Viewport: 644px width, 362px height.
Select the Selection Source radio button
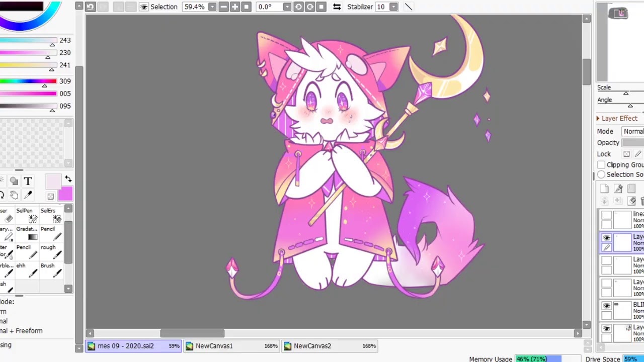click(601, 174)
